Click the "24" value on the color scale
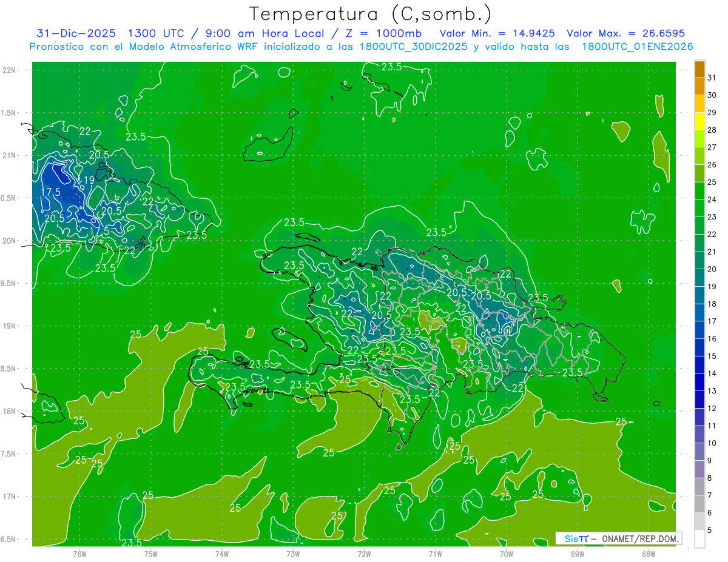Viewport: 728px width, 562px height. pos(712,199)
